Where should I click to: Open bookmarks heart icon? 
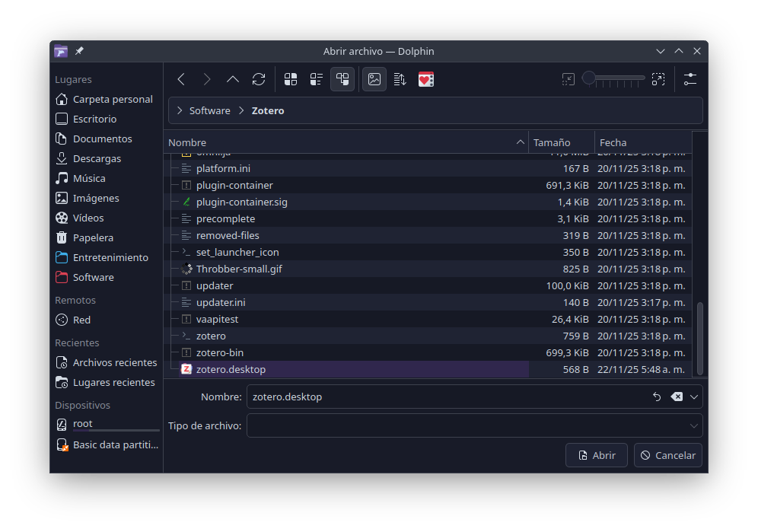point(426,79)
